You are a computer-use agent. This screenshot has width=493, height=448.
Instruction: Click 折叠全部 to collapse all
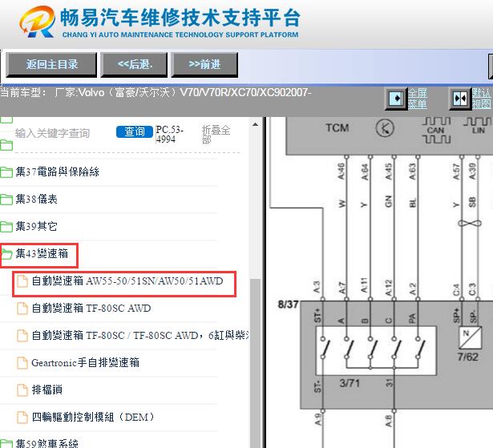216,135
